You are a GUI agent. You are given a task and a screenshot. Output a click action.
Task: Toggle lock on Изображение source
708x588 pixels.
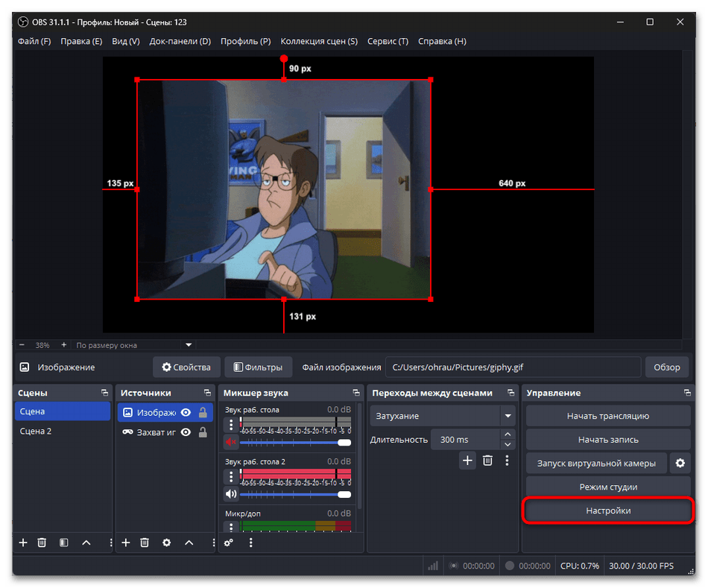point(203,412)
